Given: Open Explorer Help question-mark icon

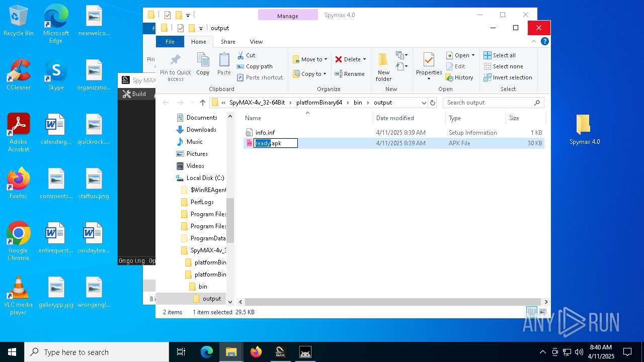Looking at the screenshot, I should coord(544,41).
